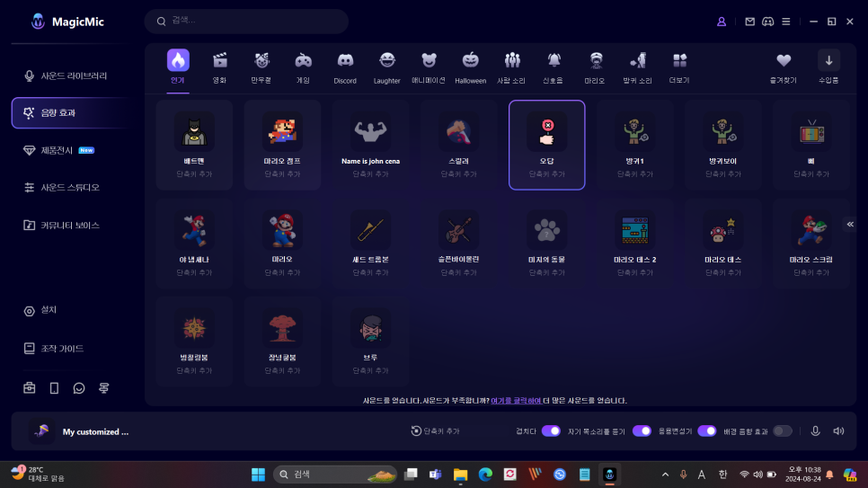Toggle the hear-myself switch
This screenshot has height=488, width=868.
click(x=642, y=431)
